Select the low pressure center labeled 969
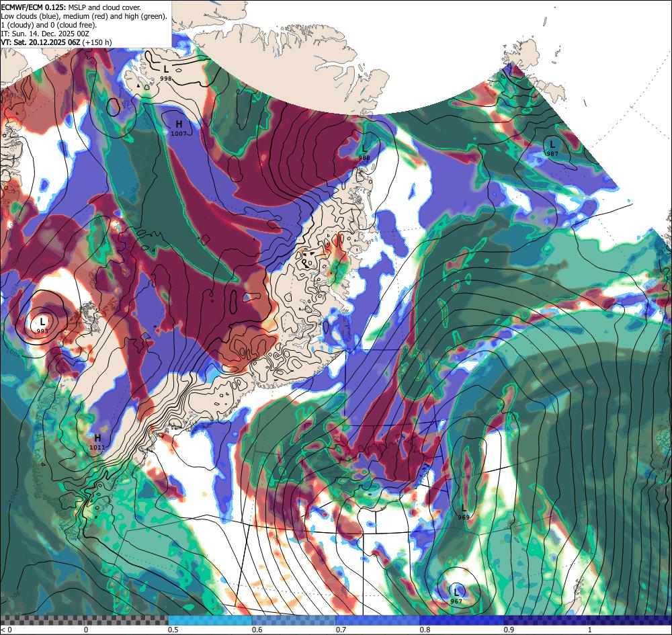 464,511
